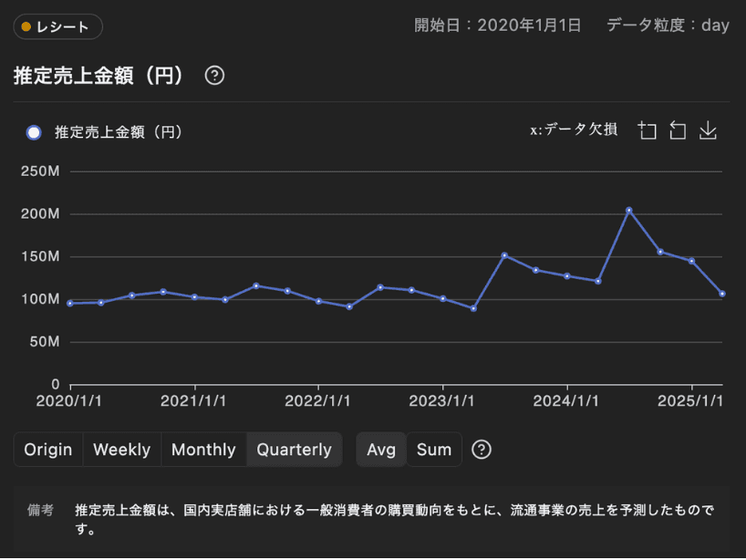Screen dimensions: 746x560
Task: Select the Monthly granularity tab
Action: coord(203,450)
